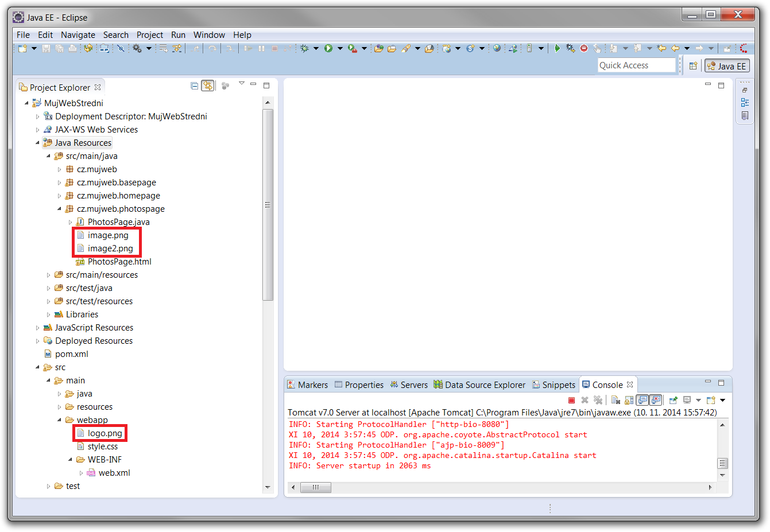The height and width of the screenshot is (532, 770).
Task: Click the Debug bug icon in toolbar
Action: (304, 49)
